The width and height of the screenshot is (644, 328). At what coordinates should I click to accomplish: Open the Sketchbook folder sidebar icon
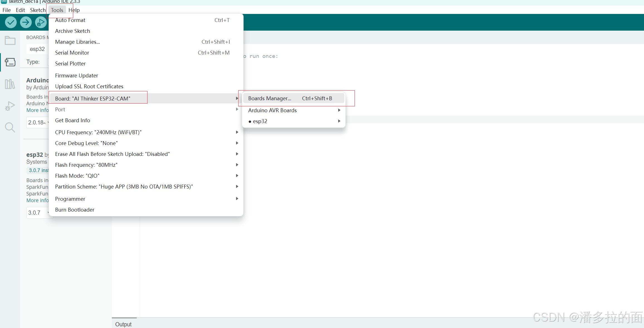pyautogui.click(x=10, y=41)
